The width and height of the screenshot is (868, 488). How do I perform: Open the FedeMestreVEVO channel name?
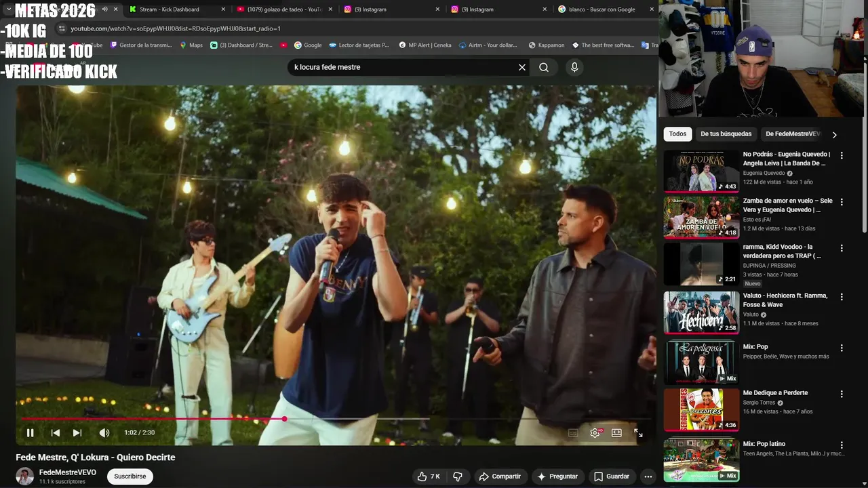[x=68, y=472]
